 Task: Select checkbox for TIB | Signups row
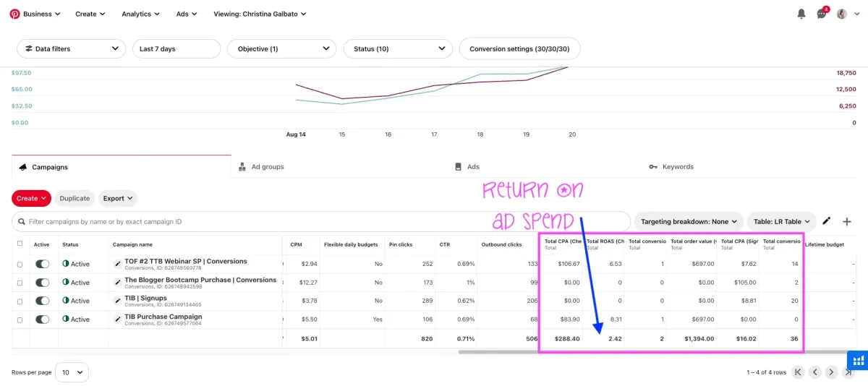coord(20,301)
